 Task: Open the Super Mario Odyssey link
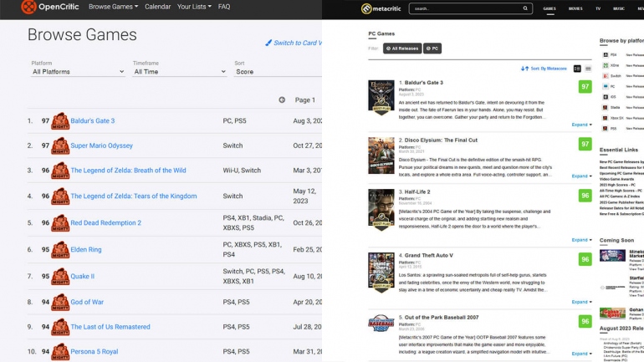pyautogui.click(x=101, y=145)
